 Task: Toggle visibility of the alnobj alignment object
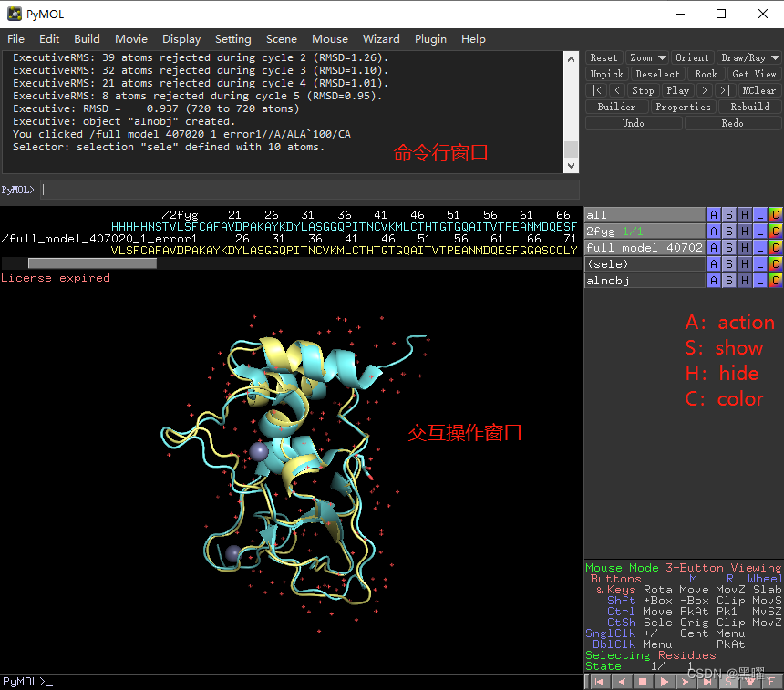click(645, 281)
